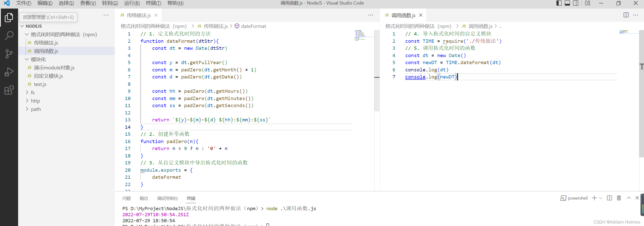
Task: Collapse the NODEJS workspace folder
Action: (22, 26)
